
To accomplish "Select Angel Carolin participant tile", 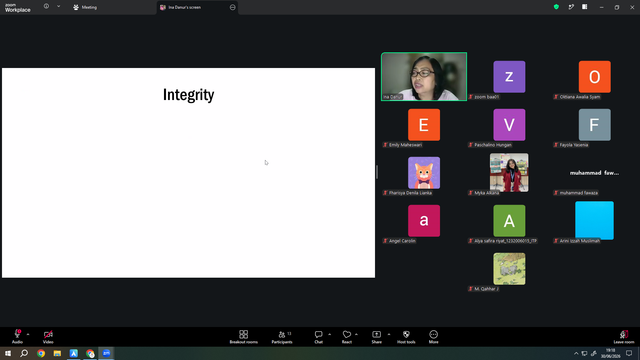I will pyautogui.click(x=424, y=221).
